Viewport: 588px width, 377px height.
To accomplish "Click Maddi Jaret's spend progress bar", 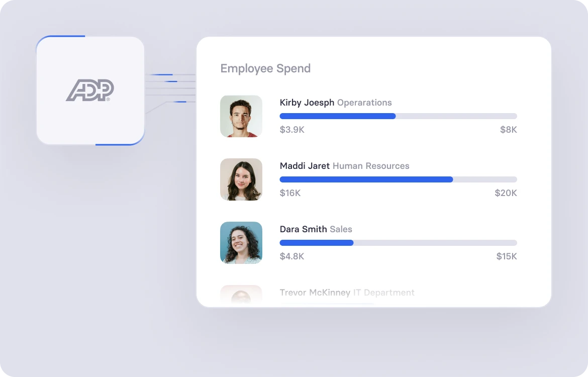I will tap(398, 179).
